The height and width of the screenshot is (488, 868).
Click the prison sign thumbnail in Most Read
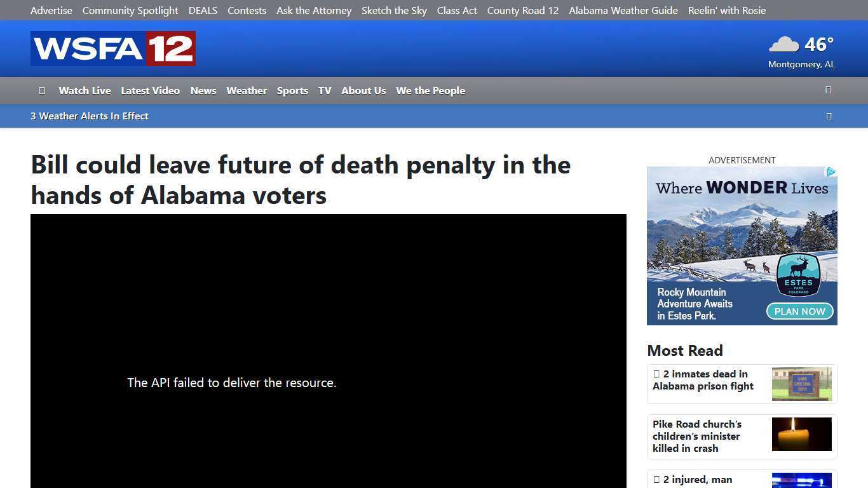coord(801,384)
